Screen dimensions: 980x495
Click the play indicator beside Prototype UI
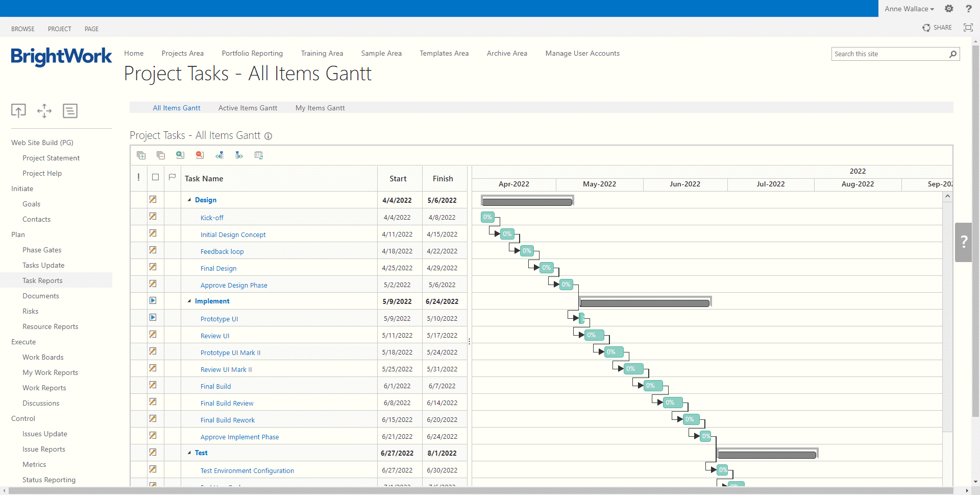coord(153,317)
